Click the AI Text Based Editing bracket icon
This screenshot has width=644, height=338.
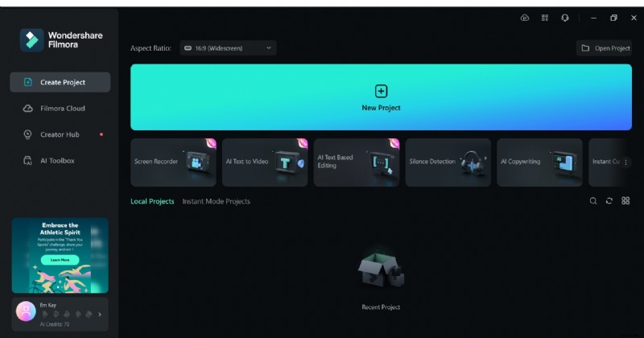(380, 163)
